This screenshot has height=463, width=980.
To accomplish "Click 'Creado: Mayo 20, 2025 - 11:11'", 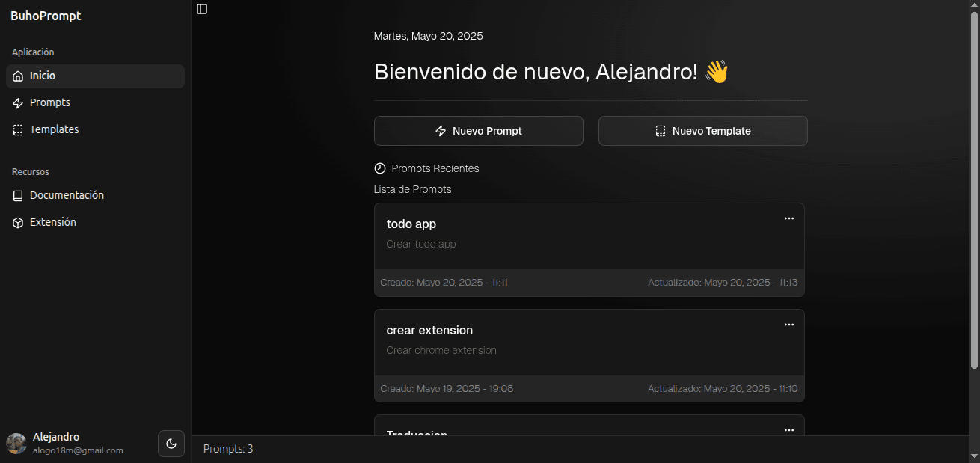I will coord(444,283).
